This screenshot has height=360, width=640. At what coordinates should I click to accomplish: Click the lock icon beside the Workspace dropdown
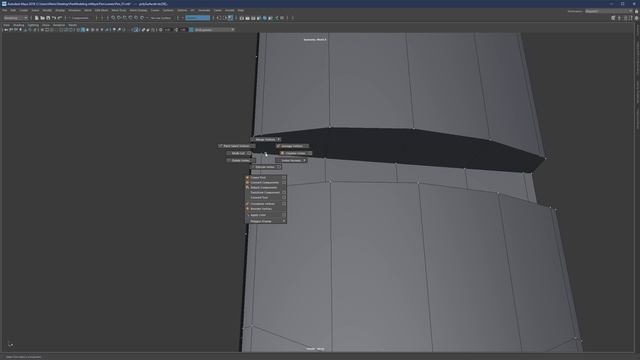[636, 11]
